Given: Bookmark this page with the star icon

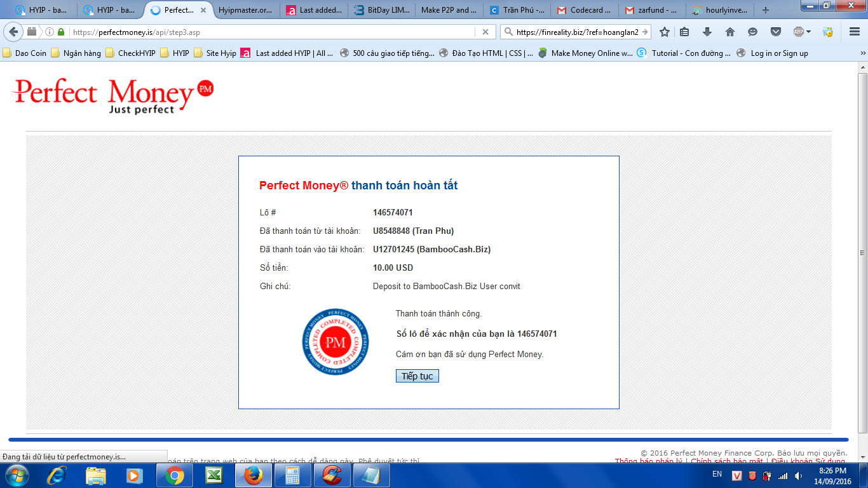Looking at the screenshot, I should [x=665, y=32].
